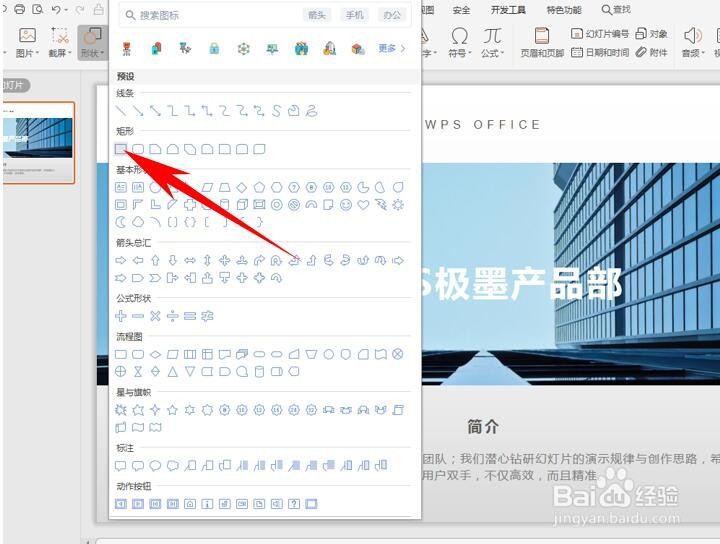Screen dimensions: 720x544
Task: Select the first slide thumbnail
Action: click(x=38, y=143)
